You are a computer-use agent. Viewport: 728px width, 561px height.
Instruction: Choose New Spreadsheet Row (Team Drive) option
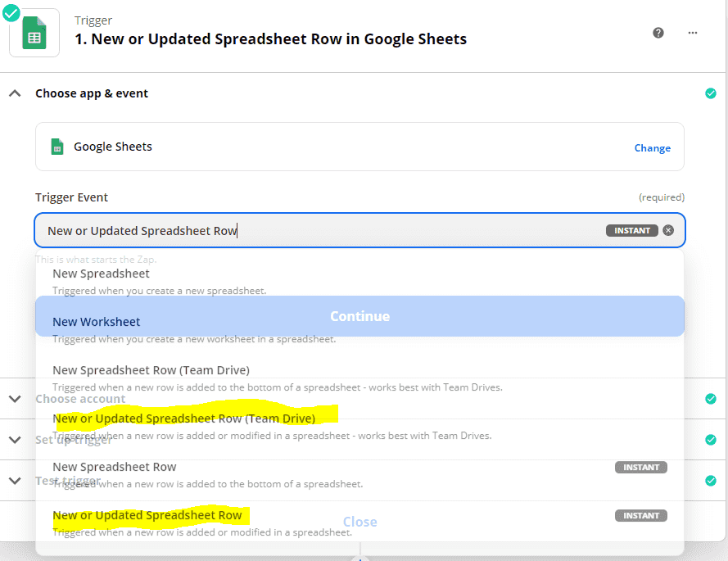coord(151,370)
